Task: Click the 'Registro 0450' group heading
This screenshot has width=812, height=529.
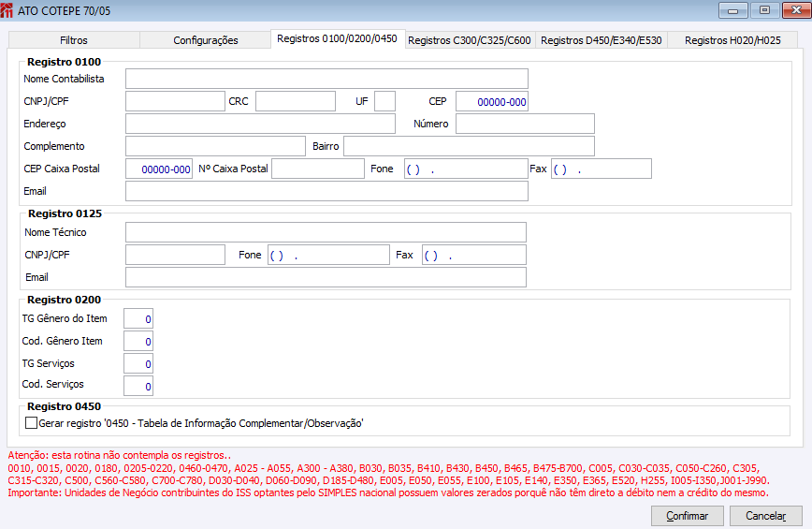Action: [65, 406]
